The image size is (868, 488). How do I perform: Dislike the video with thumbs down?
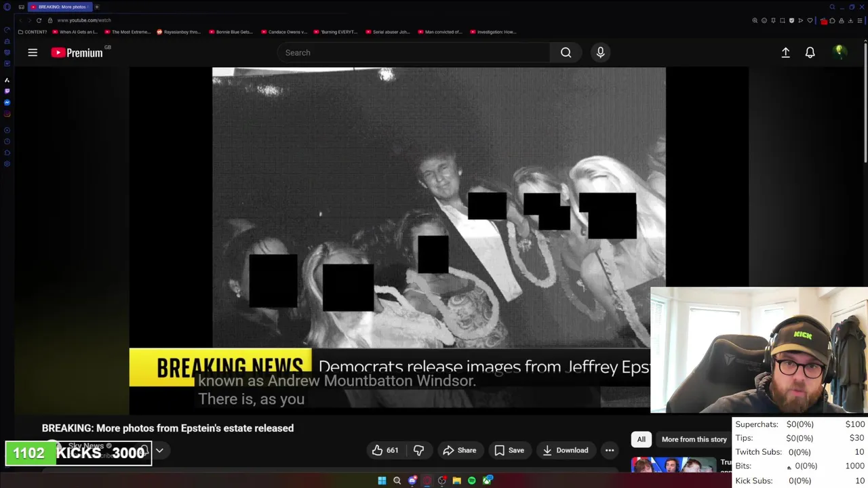[x=418, y=450]
